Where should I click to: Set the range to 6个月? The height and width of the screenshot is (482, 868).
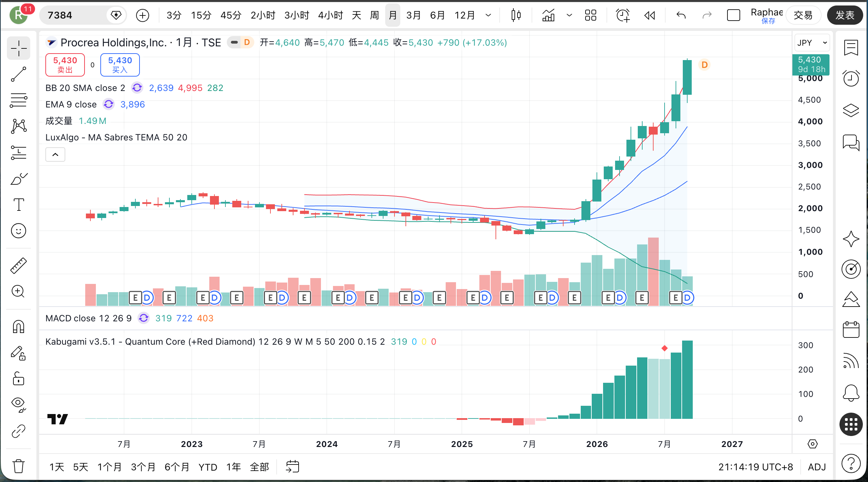pyautogui.click(x=177, y=467)
